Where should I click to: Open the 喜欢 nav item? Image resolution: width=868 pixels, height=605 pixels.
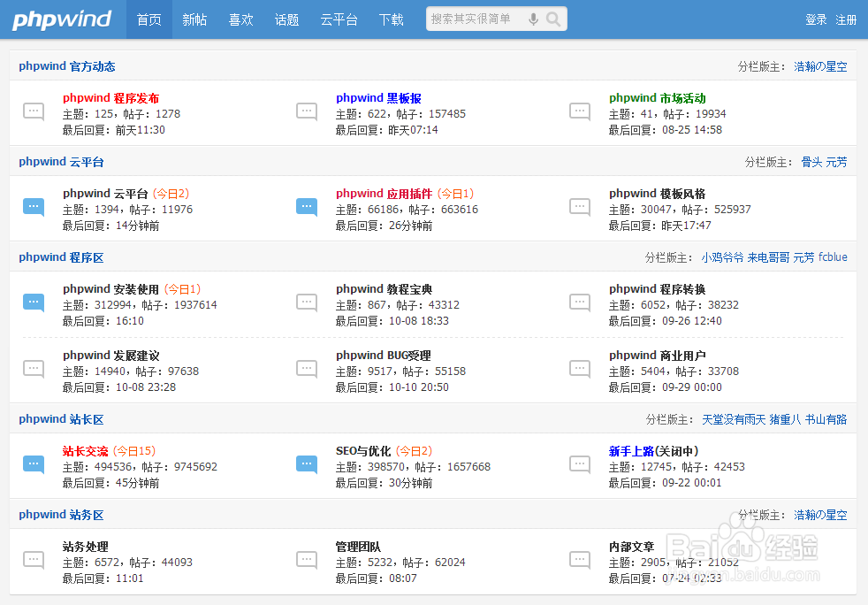pyautogui.click(x=240, y=20)
